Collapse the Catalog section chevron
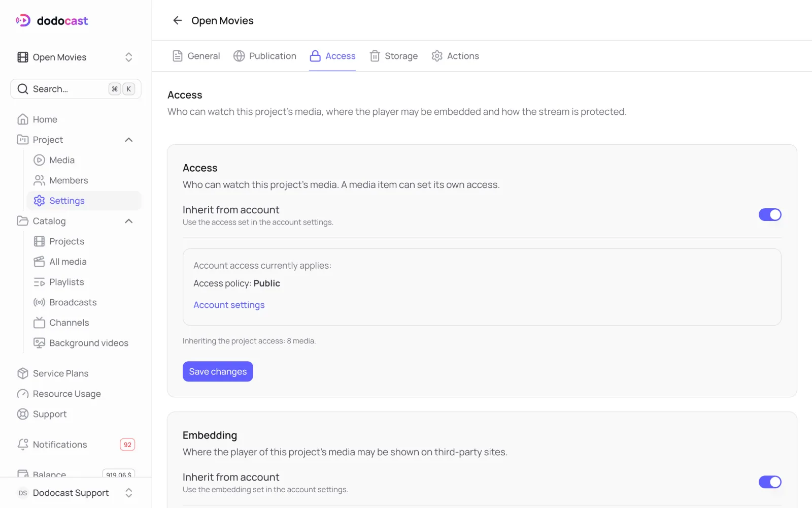812x508 pixels. click(129, 221)
